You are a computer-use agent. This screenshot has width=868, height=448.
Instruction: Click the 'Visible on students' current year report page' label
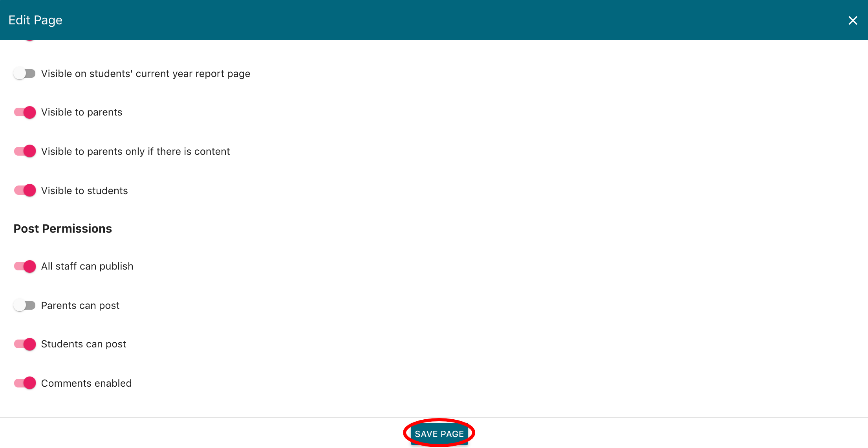tap(145, 74)
